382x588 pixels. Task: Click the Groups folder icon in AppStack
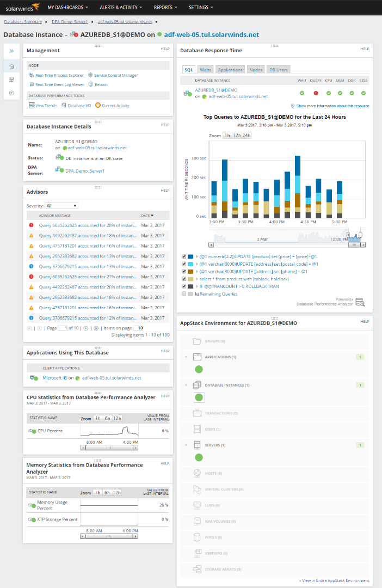(197, 341)
